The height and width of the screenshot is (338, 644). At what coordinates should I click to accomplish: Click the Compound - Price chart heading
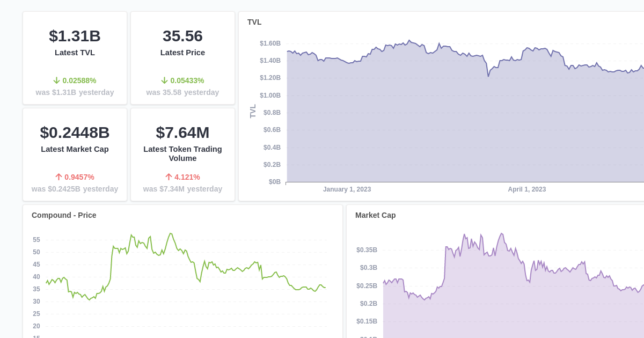63,215
